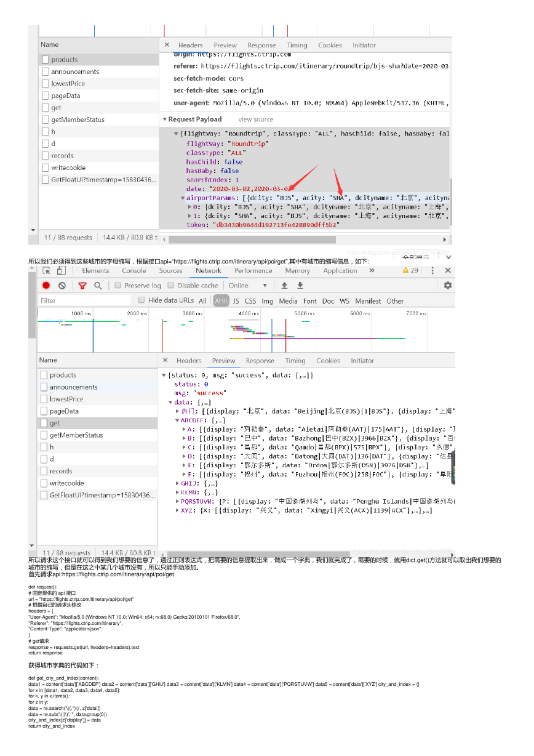Image resolution: width=534 pixels, height=756 pixels.
Task: Open Initiator tab above Request Payload pane
Action: click(x=364, y=45)
